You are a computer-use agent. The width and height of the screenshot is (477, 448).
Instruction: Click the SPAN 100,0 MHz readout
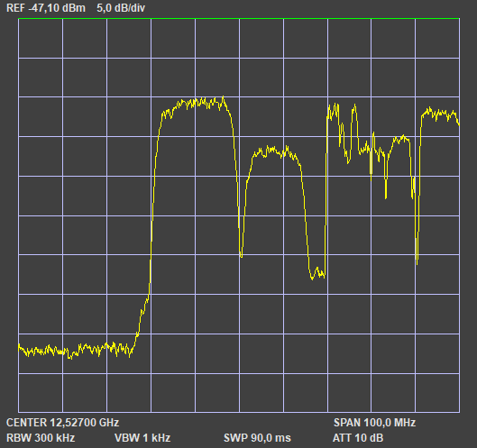point(375,423)
